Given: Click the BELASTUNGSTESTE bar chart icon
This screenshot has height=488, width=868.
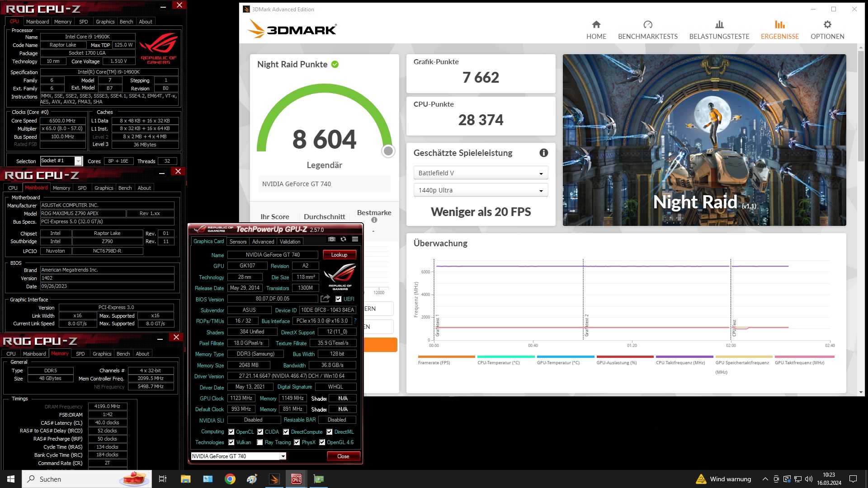Looking at the screenshot, I should click(x=719, y=24).
